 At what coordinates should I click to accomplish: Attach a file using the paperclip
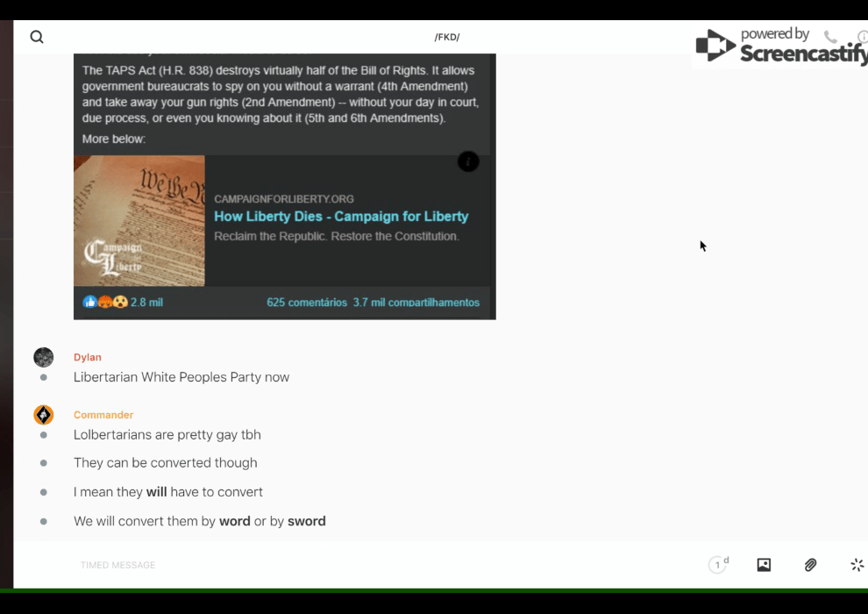[x=810, y=565]
